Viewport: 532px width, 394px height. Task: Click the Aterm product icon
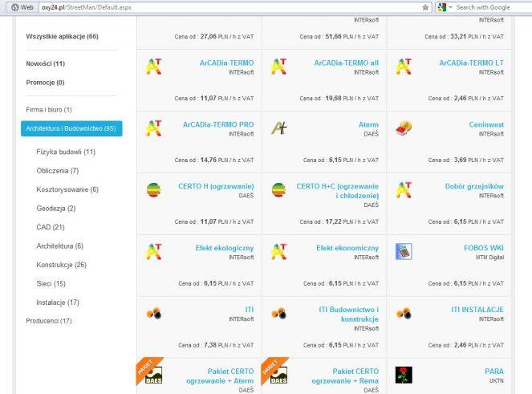[x=278, y=128]
